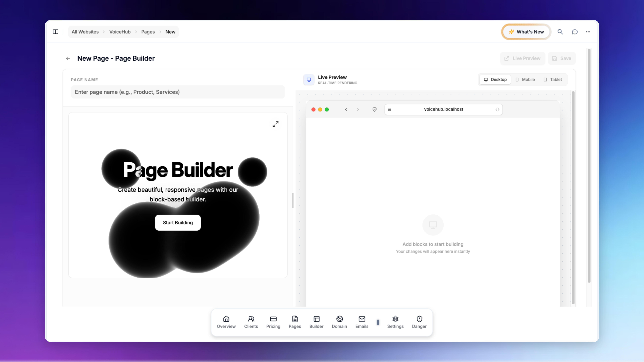This screenshot has height=362, width=644.
Task: Navigate to VoiceHub breadcrumb
Action: coord(120,32)
